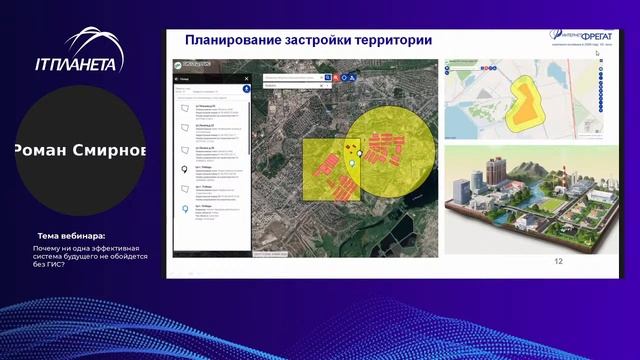Click the Фрегат logo on the slide
640x360 pixels.
pyautogui.click(x=582, y=37)
